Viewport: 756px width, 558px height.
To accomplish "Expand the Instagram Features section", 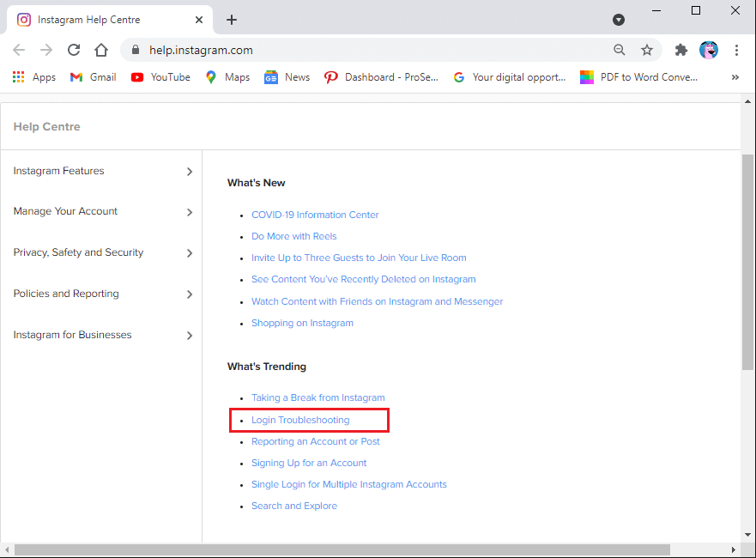I will pos(101,171).
